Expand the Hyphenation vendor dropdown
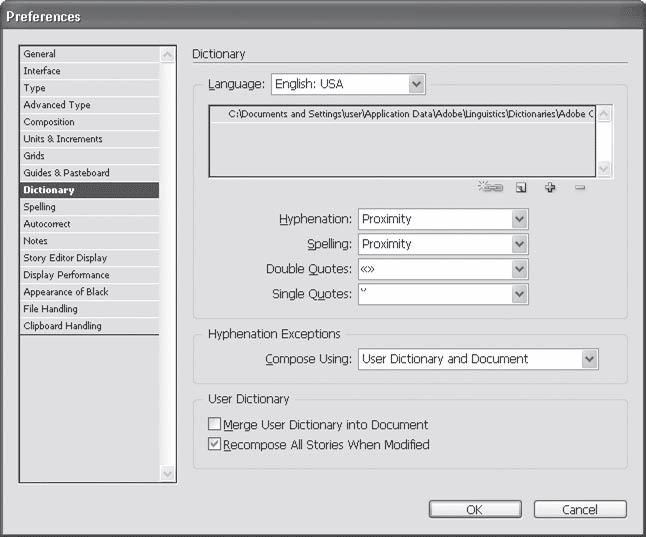The width and height of the screenshot is (646, 537). pyautogui.click(x=518, y=219)
